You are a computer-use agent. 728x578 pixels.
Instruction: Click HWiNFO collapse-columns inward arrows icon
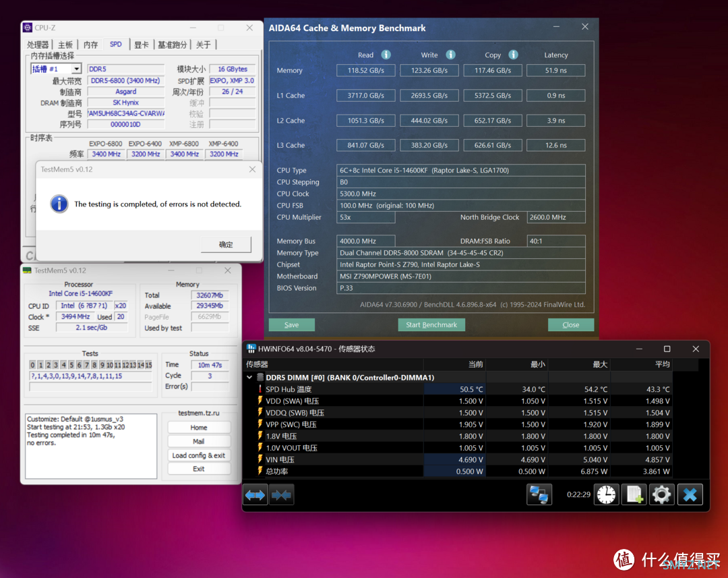(x=281, y=495)
